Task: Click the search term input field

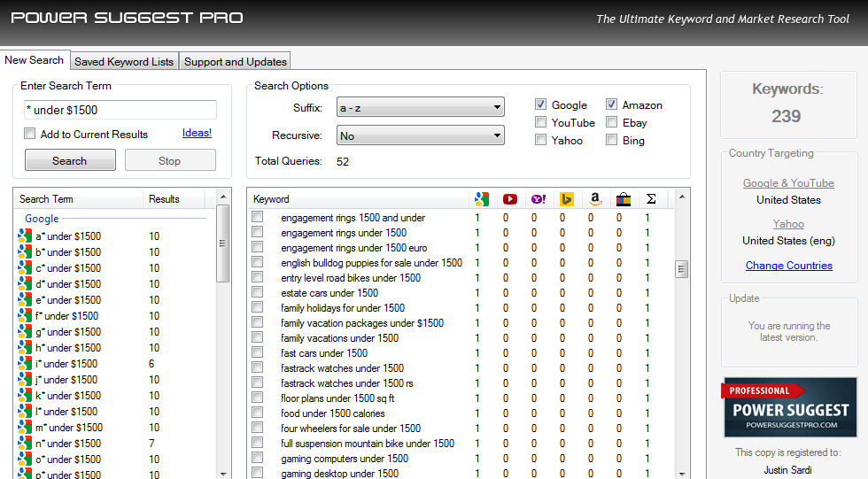Action: point(120,110)
